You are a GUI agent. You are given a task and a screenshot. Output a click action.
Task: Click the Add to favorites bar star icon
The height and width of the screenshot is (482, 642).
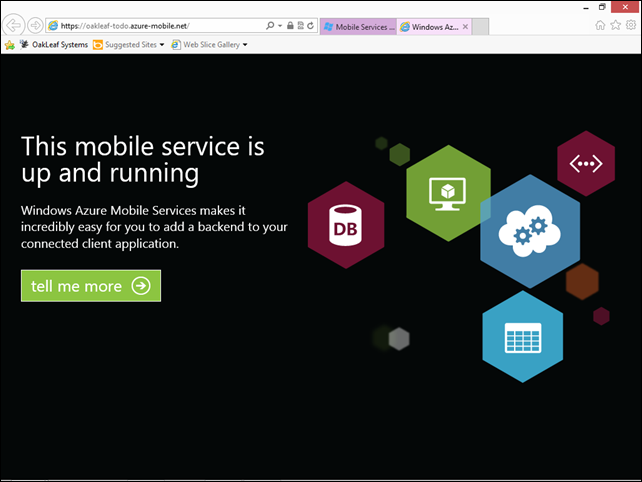[x=10, y=45]
